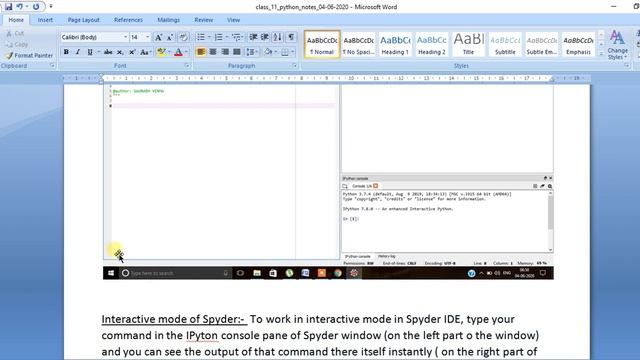Apply the Title style

point(468,44)
